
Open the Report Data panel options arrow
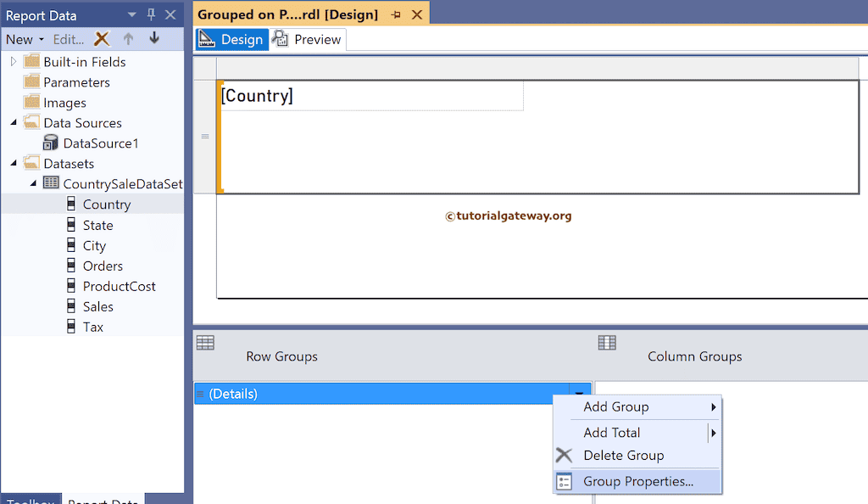131,15
